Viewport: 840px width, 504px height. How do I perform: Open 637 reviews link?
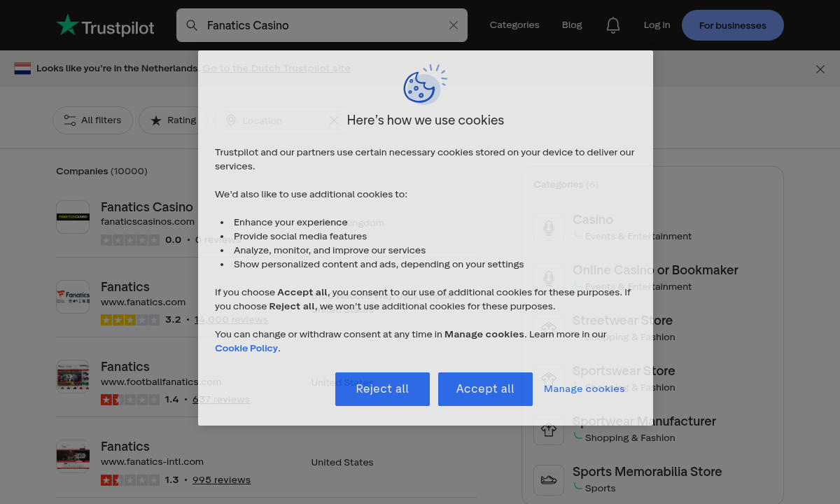coord(221,400)
